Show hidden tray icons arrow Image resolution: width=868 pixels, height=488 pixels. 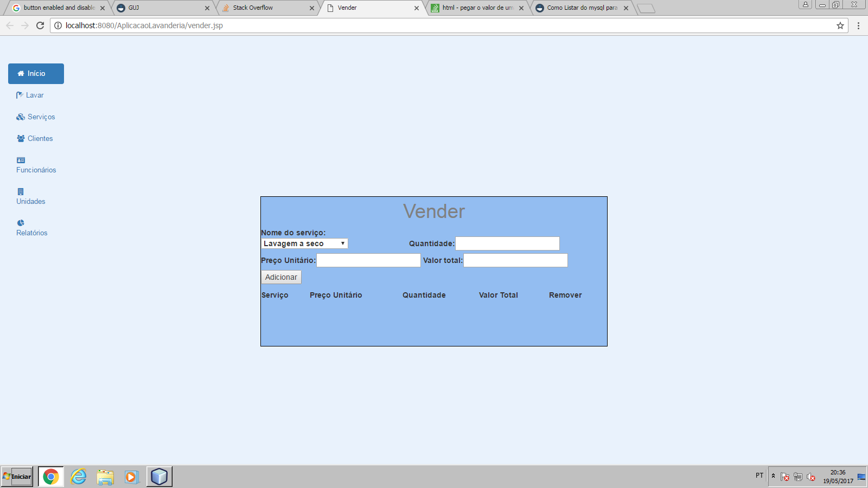click(x=773, y=476)
